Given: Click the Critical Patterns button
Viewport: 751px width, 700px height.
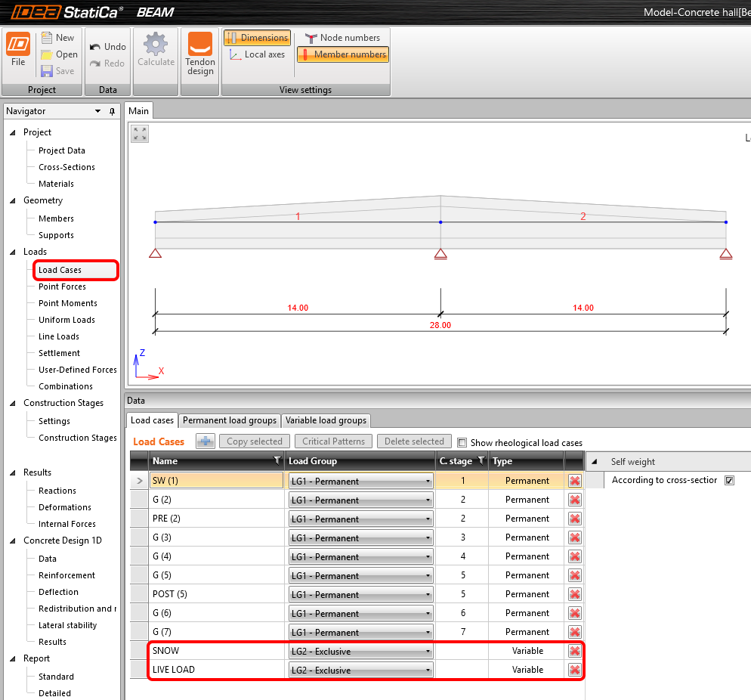Looking at the screenshot, I should tap(333, 441).
